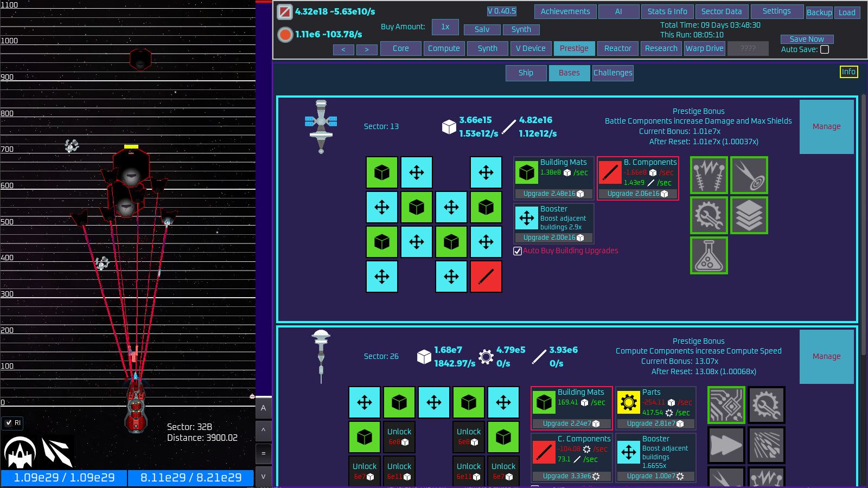Screen dimensions: 868x488
Task: Click the fast-forward compute upgrade icon
Action: (x=726, y=445)
